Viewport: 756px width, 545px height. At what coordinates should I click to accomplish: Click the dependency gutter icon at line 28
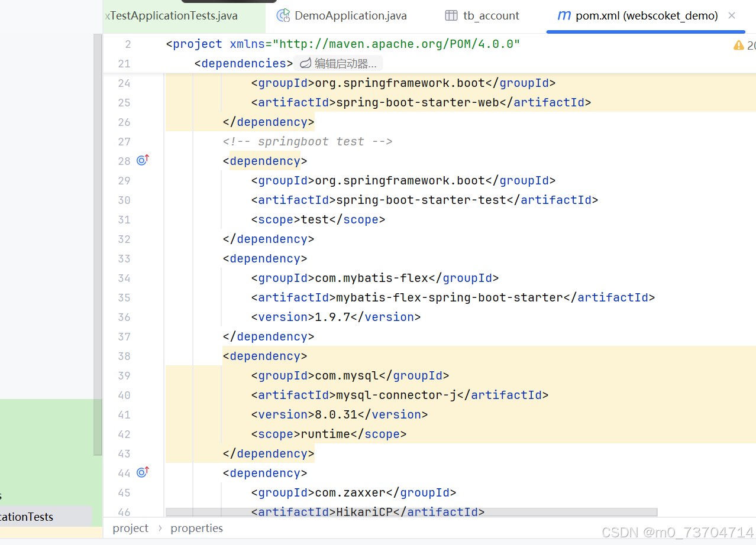click(142, 160)
